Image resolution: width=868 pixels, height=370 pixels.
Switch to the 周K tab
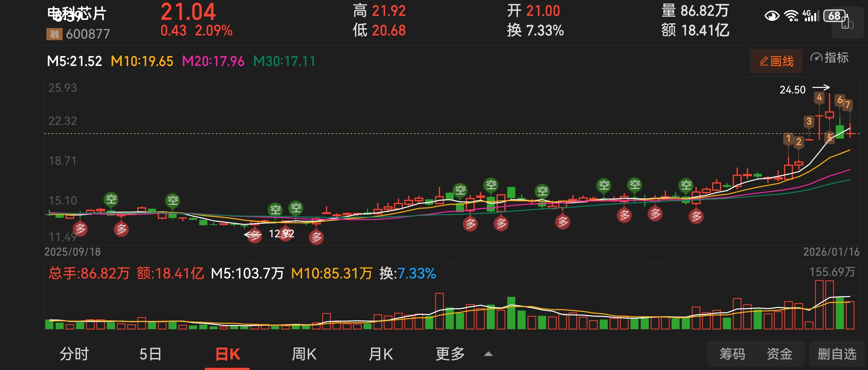click(x=304, y=354)
